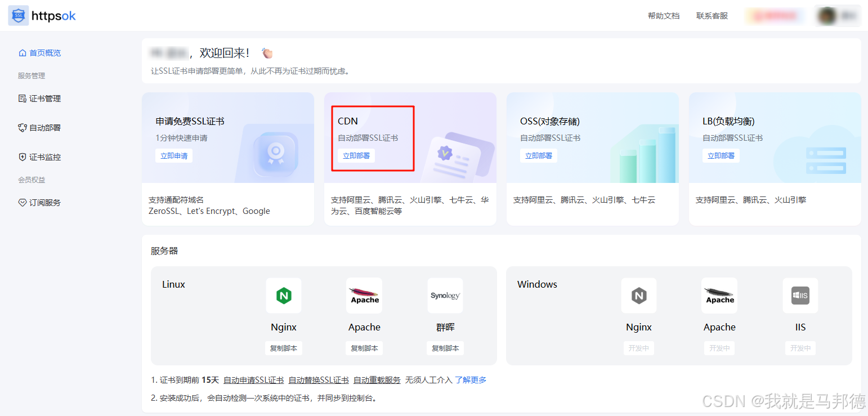Click the user avatar thumbnail at top right

(826, 15)
